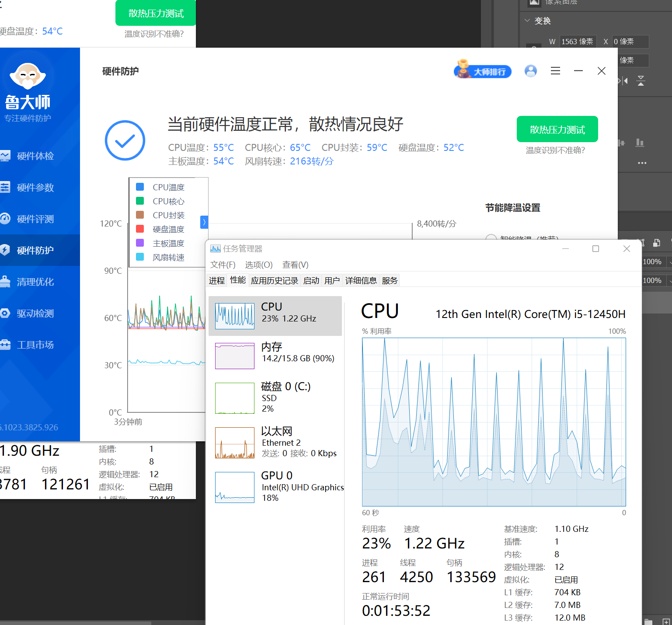Open the user account avatar in Lu Dashi
This screenshot has width=672, height=625.
(530, 71)
